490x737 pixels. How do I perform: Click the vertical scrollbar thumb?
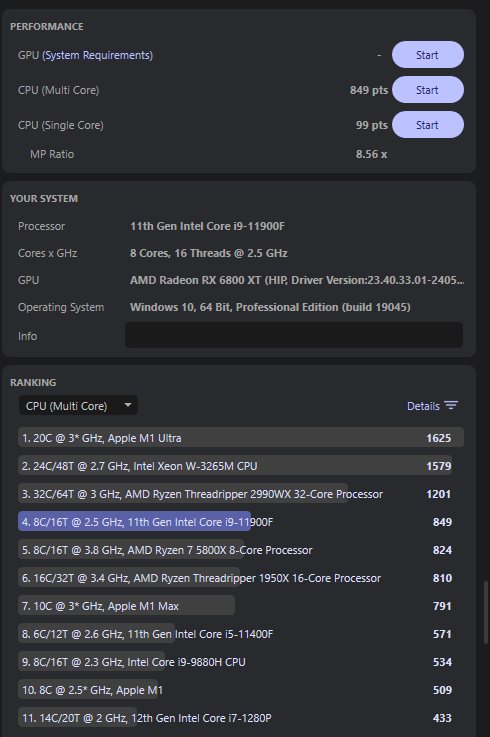487,612
